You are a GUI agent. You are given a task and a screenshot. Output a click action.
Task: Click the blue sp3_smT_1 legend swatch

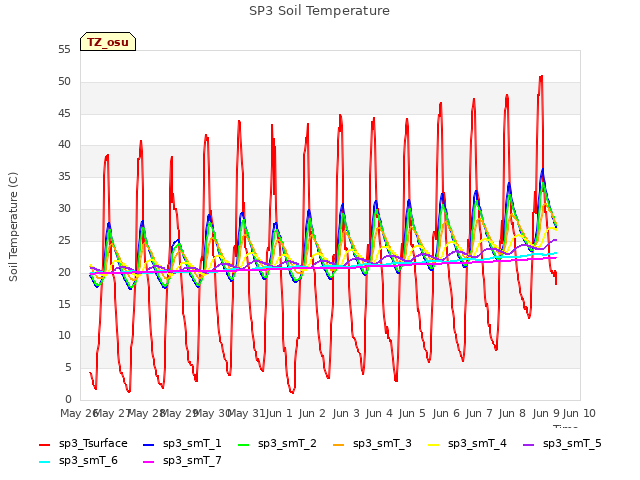pos(149,444)
